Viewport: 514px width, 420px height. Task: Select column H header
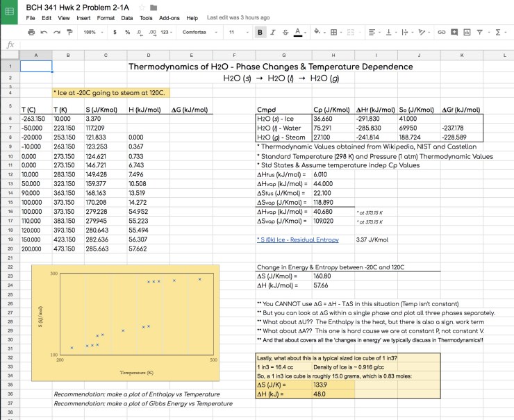point(333,56)
